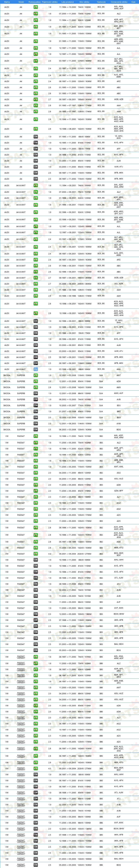Click petrol icon in VW Passat 3B3 BDN, BDP row
The image size is (139, 868).
(36, 554)
